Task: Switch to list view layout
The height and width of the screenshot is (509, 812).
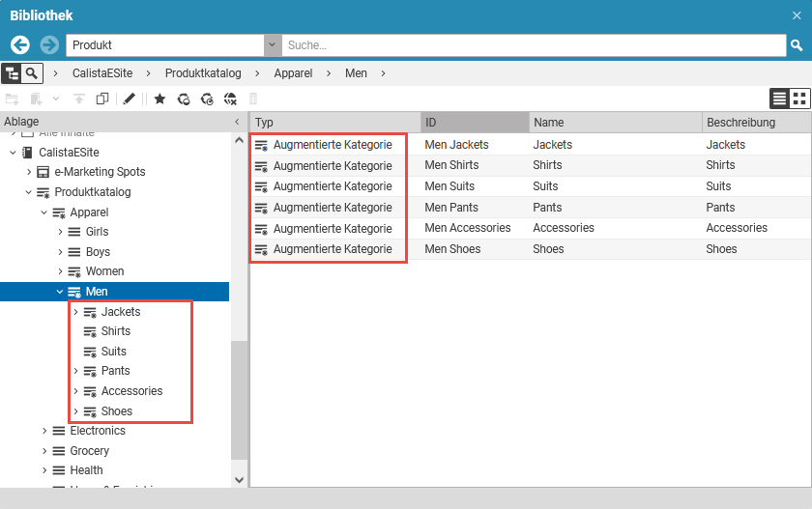Action: click(x=779, y=99)
